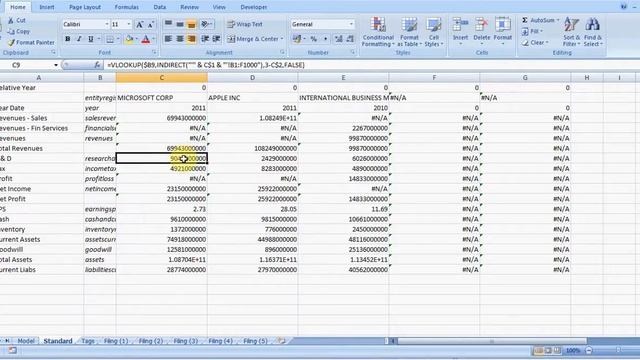Open the font size 11 dropdown
This screenshot has height=360, width=640.
coord(129,24)
